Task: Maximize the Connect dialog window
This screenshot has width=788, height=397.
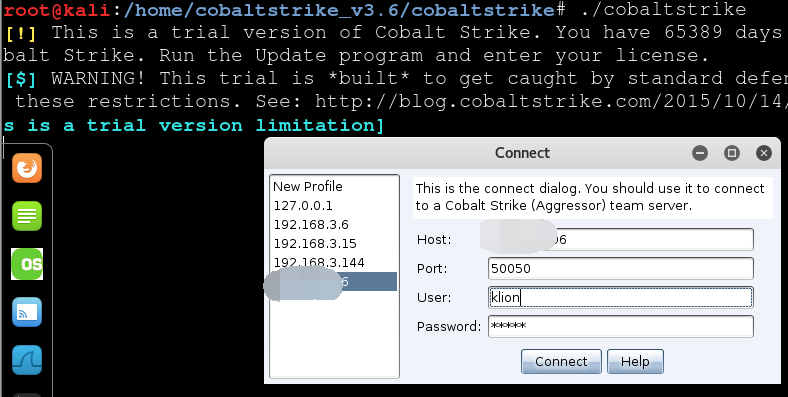Action: coord(732,153)
